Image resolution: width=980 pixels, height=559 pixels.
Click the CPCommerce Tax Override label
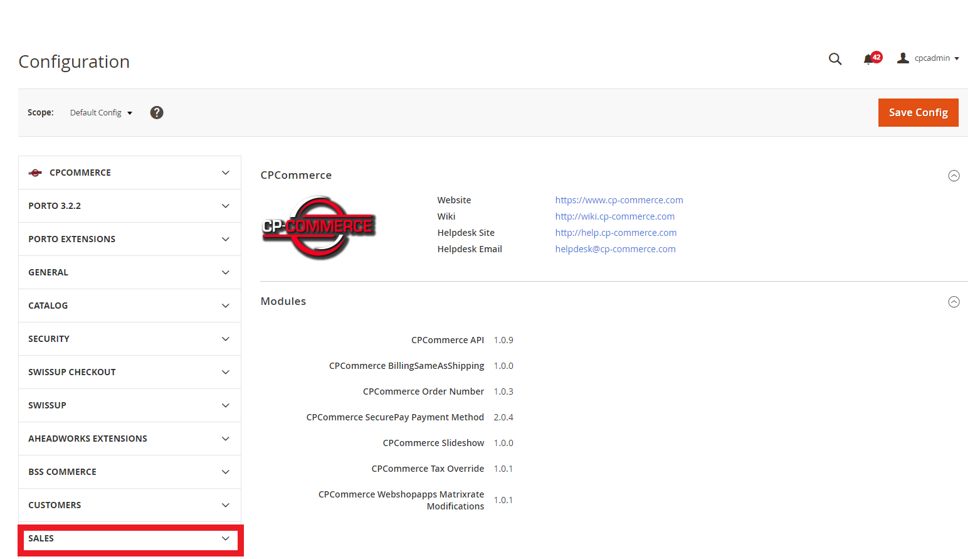point(428,469)
